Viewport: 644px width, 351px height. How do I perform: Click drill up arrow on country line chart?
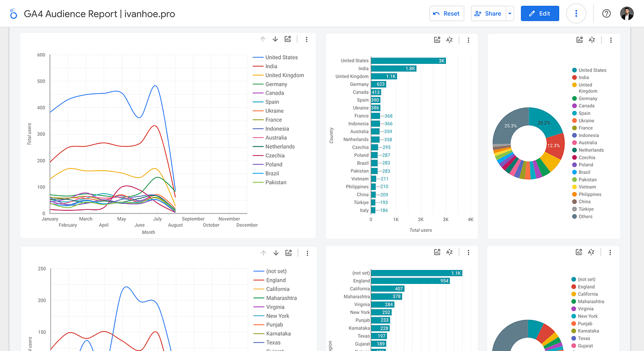[x=263, y=39]
